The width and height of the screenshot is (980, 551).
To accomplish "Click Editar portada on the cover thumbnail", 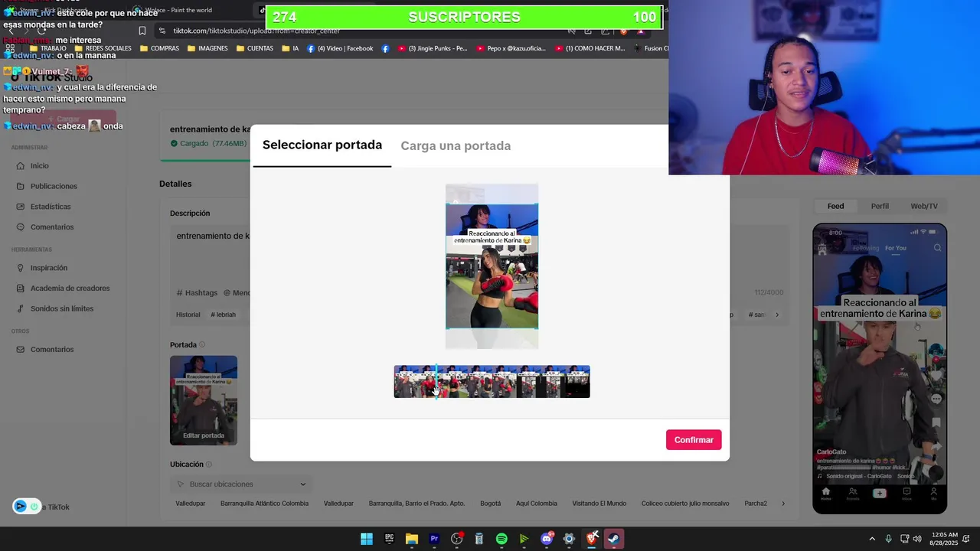I will click(x=204, y=435).
